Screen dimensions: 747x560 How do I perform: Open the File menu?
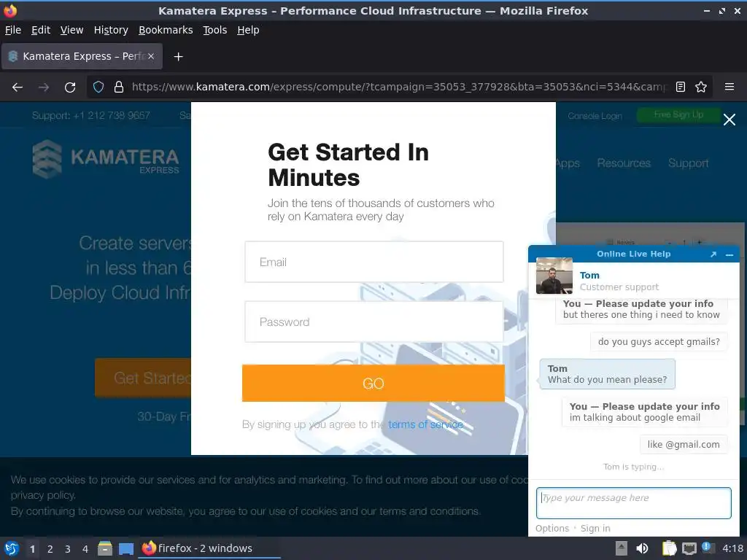13,30
